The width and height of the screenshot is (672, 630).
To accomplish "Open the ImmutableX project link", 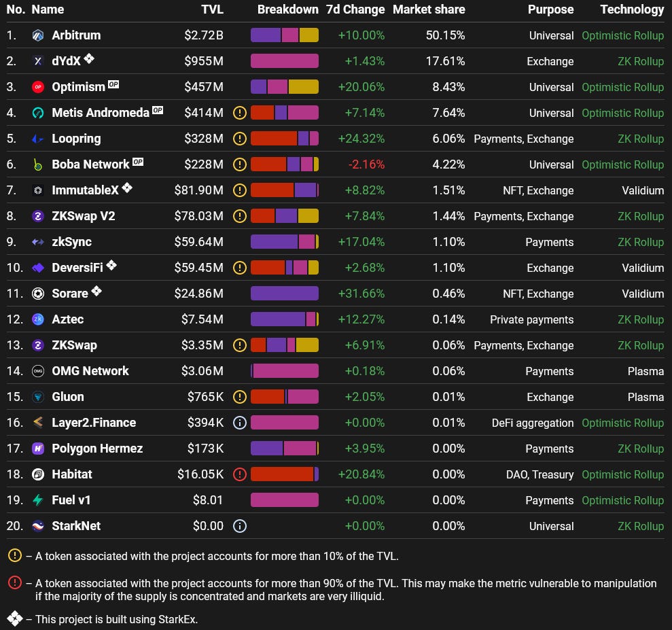I will [86, 190].
